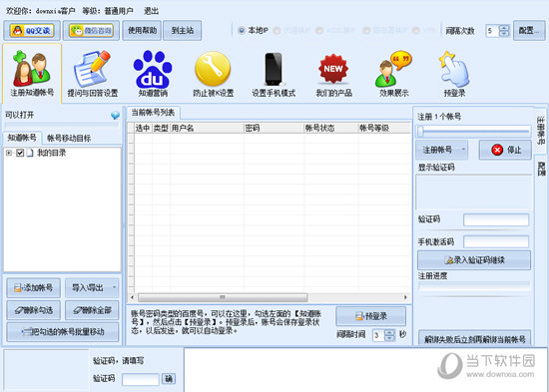The image size is (549, 392).
Task: Open the 导入\导出 dropdown button
Action: pyautogui.click(x=92, y=288)
